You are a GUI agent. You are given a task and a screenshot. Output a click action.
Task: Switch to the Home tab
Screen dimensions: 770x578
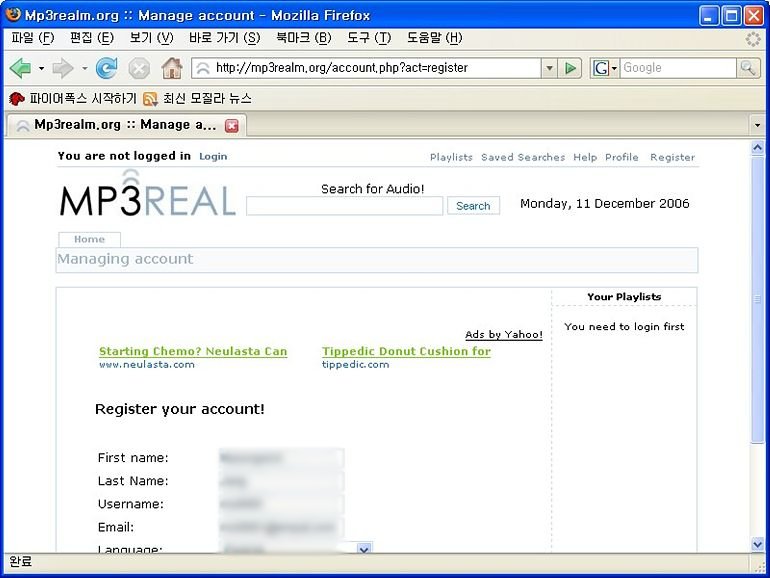89,240
